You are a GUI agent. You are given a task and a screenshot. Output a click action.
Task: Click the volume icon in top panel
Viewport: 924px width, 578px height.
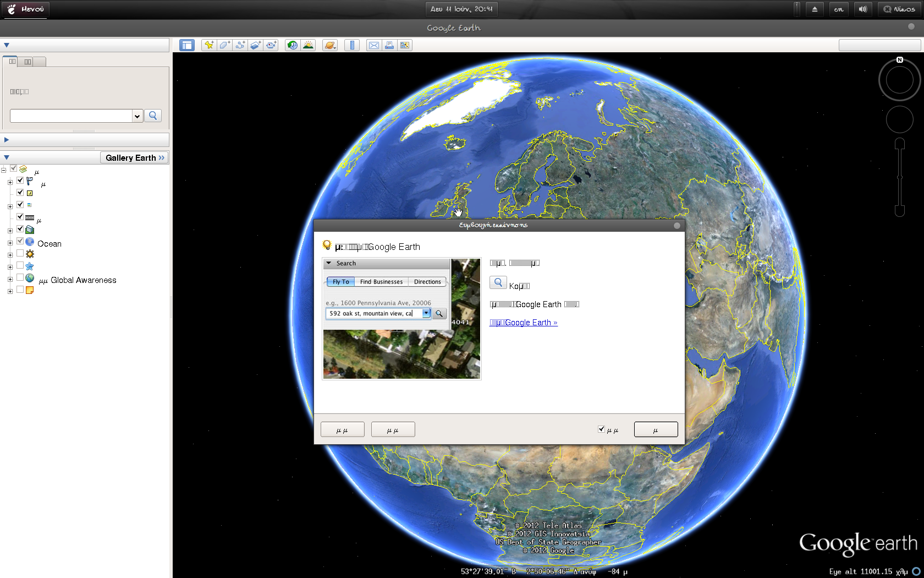coord(863,9)
